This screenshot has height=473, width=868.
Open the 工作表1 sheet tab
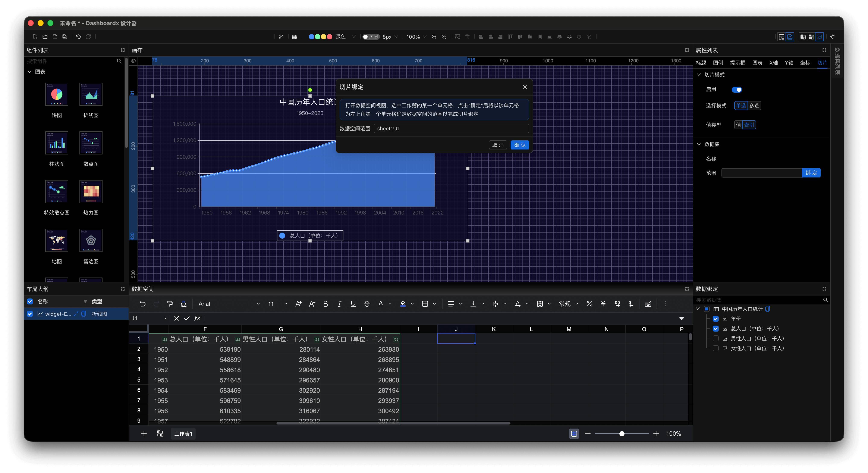pyautogui.click(x=183, y=433)
